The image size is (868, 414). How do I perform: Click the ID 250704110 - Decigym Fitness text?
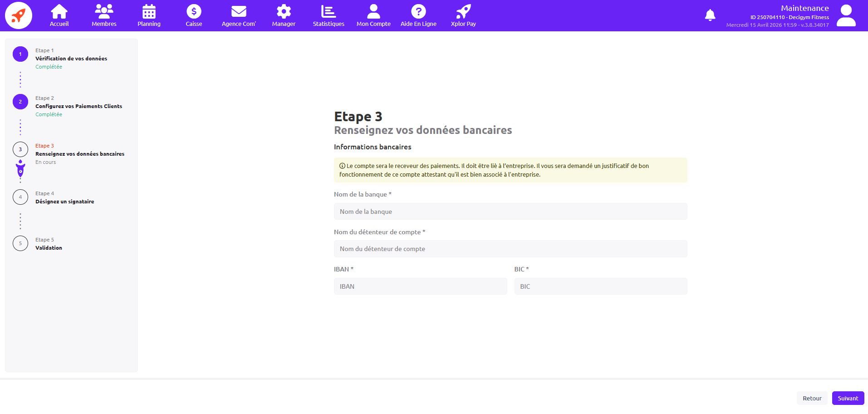[x=790, y=17]
